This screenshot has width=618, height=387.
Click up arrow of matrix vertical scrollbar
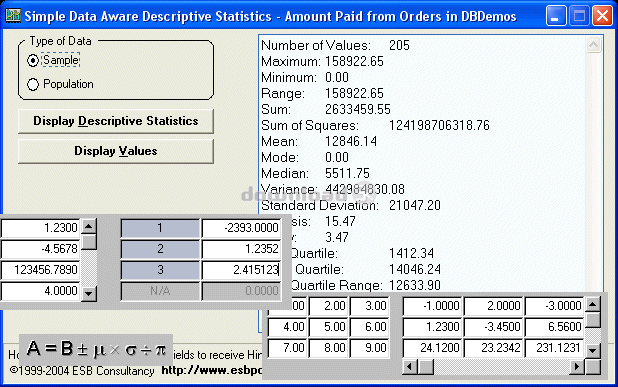[x=593, y=304]
